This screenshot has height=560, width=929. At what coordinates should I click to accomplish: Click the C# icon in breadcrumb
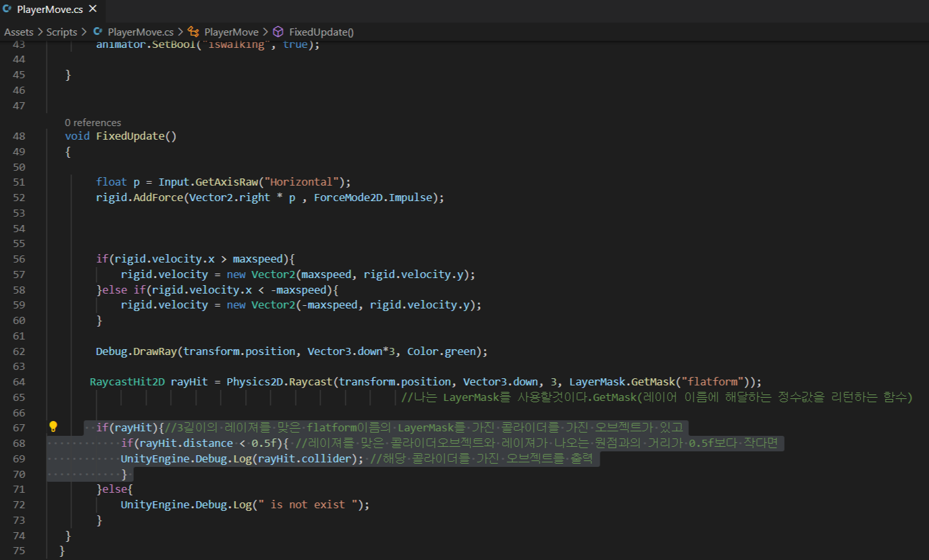tap(98, 32)
